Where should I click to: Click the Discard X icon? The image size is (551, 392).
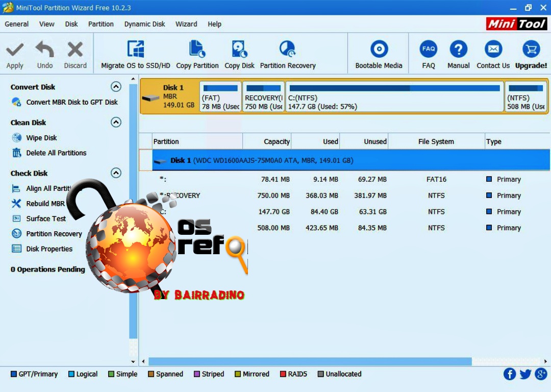click(75, 50)
